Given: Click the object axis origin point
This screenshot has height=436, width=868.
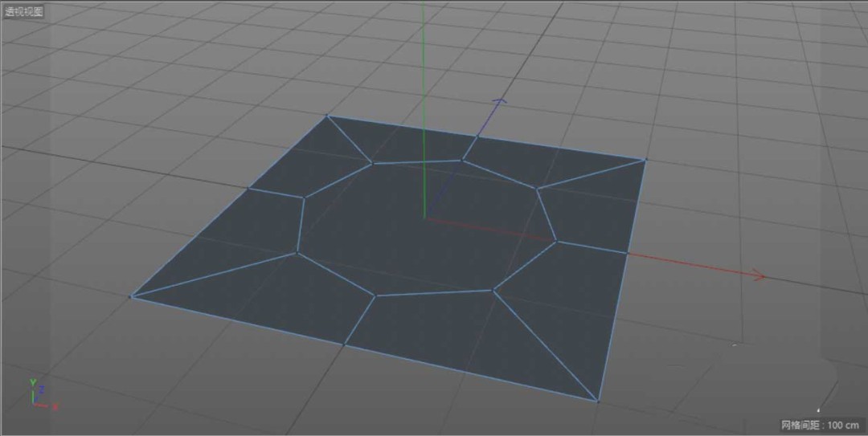Looking at the screenshot, I should [x=424, y=217].
